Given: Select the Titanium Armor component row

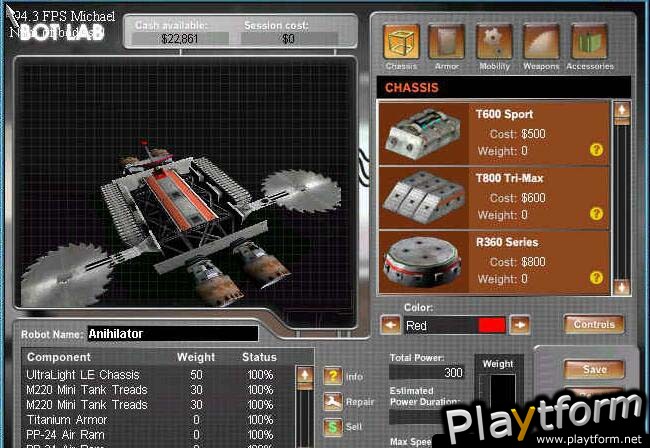Looking at the screenshot, I should click(160, 420).
